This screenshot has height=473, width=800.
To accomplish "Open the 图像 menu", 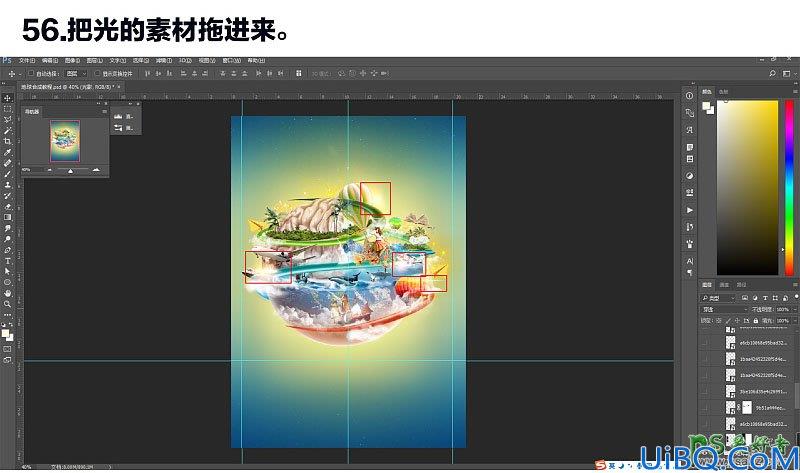I will (x=72, y=60).
